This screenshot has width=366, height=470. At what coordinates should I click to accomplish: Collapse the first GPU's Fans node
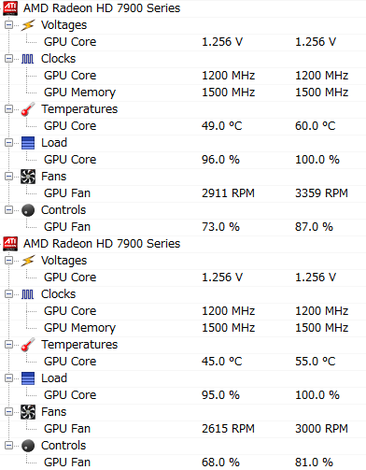coord(9,176)
